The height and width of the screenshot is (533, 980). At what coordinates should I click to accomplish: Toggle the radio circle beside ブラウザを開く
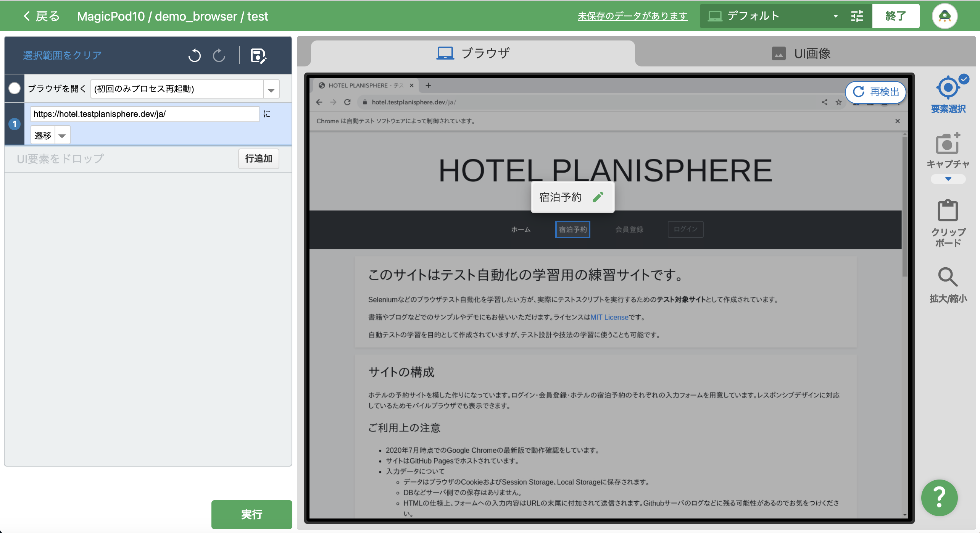click(x=15, y=89)
